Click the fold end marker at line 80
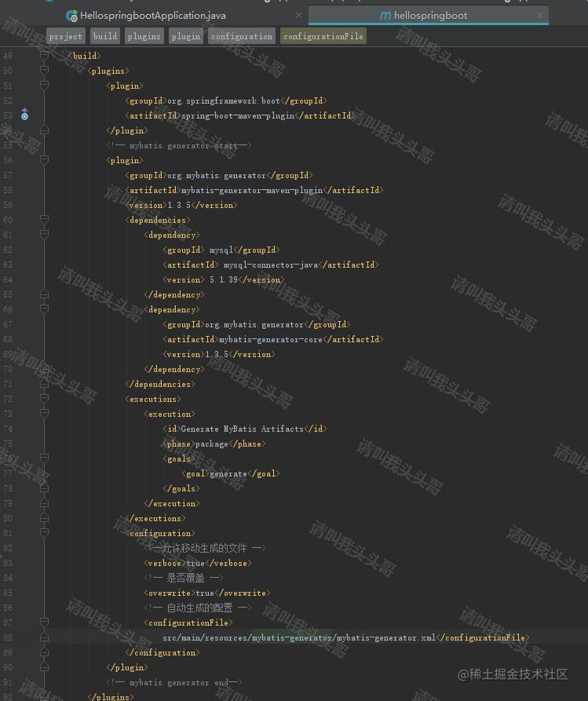The image size is (588, 701). (44, 517)
